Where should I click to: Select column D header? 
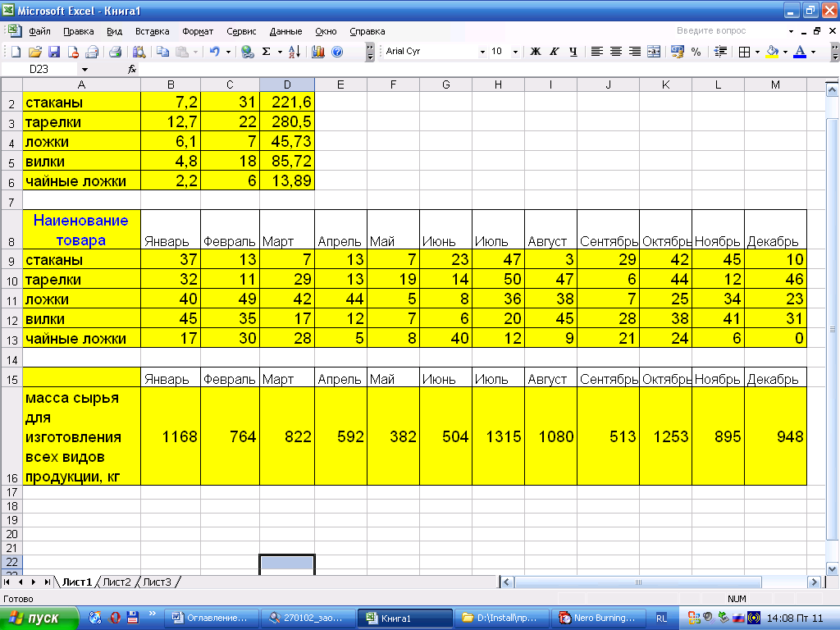click(x=287, y=84)
